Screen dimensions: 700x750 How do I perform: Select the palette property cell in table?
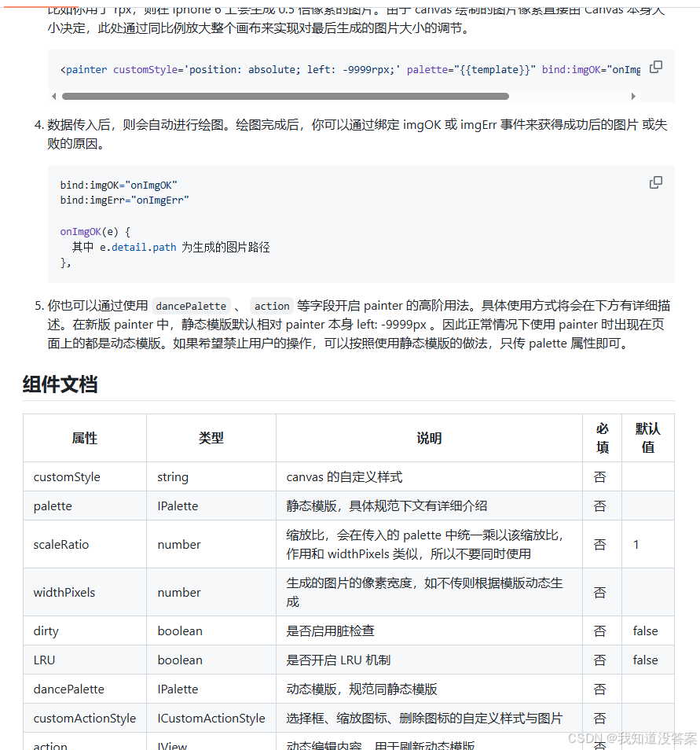pyautogui.click(x=85, y=506)
